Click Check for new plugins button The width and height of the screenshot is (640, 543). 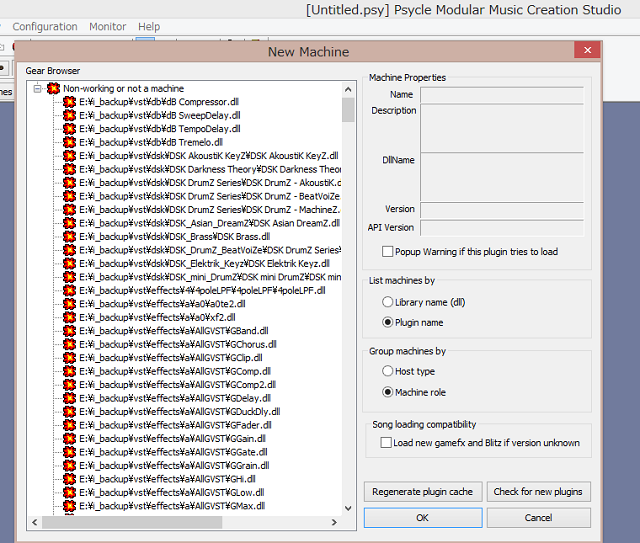tap(540, 492)
